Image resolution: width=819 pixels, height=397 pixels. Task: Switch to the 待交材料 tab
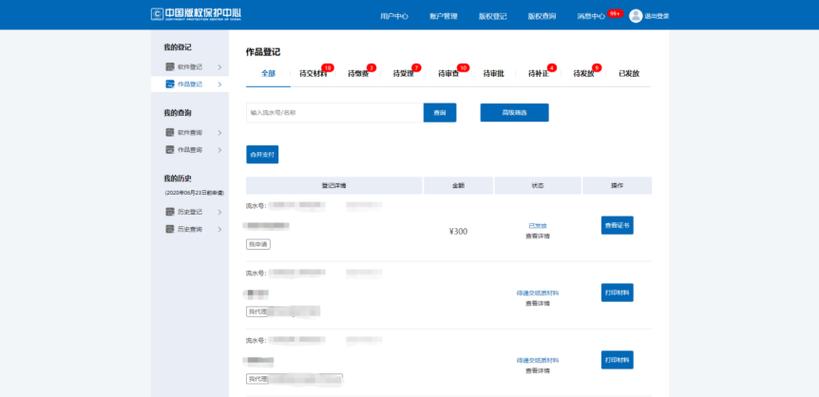[x=313, y=74]
